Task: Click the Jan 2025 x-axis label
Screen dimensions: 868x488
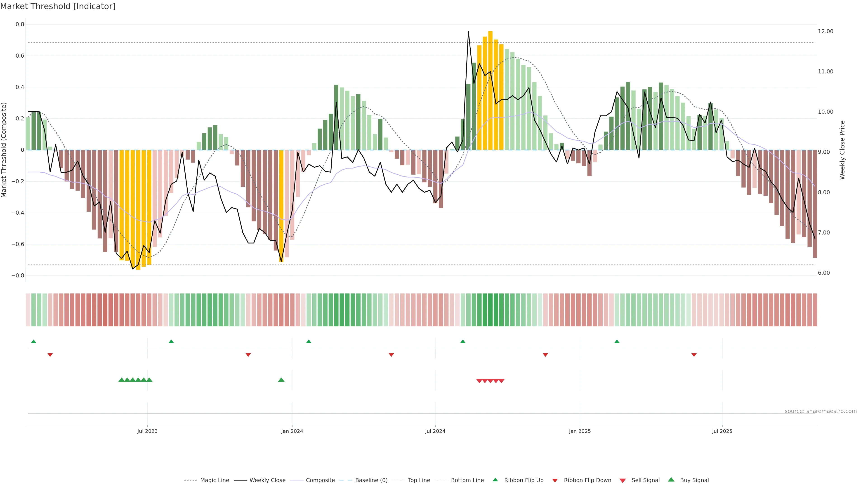Action: tap(580, 431)
